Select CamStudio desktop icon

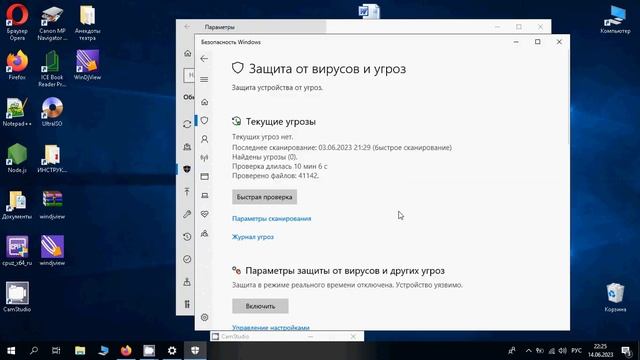(17, 297)
